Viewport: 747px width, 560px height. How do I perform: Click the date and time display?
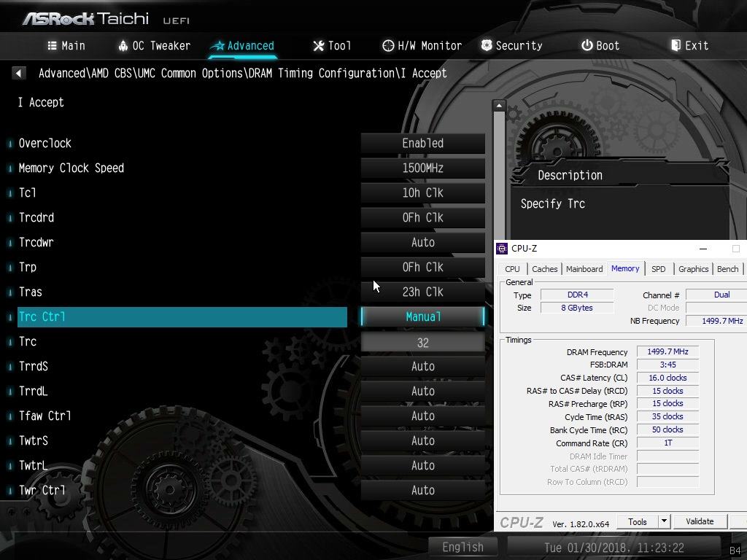614,548
